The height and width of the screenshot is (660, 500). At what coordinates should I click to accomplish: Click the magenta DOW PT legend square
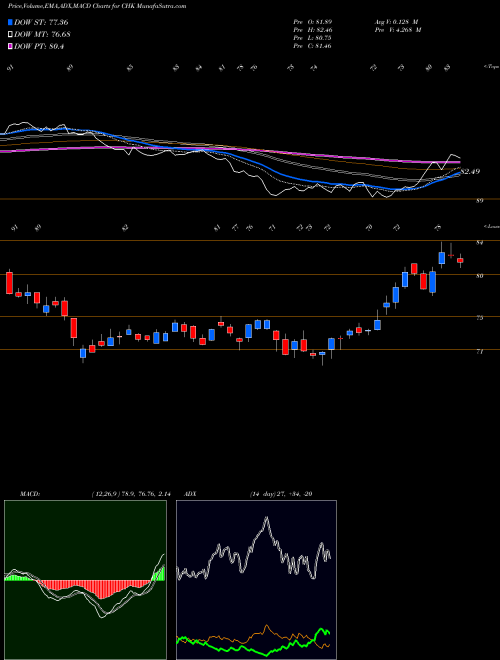coord(10,46)
